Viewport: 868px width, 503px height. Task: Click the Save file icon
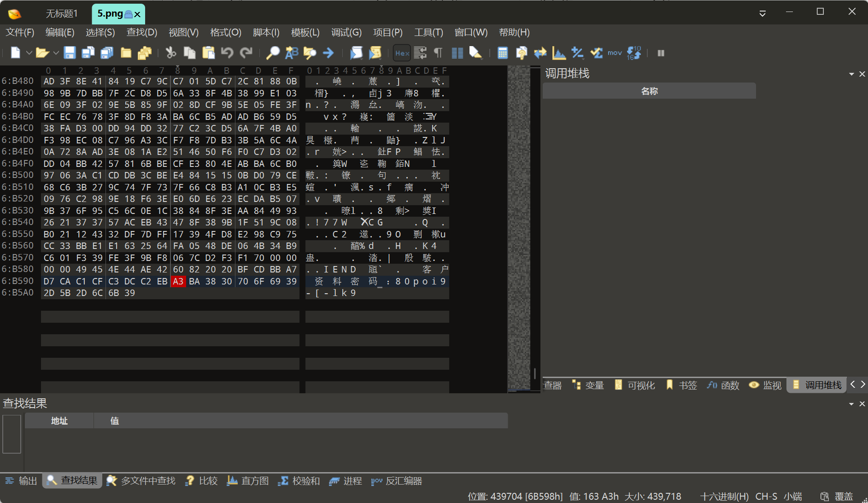click(x=70, y=53)
